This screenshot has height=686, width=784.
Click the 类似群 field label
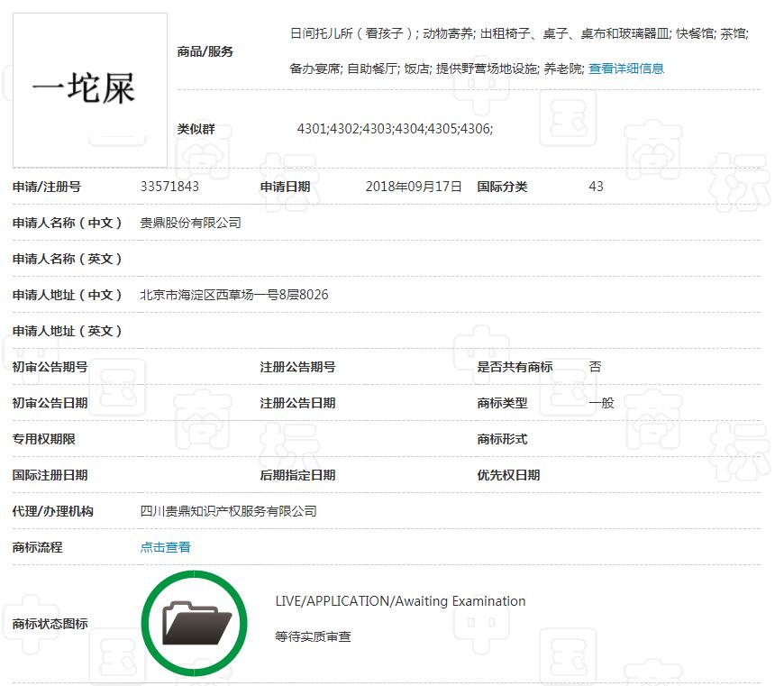click(196, 129)
